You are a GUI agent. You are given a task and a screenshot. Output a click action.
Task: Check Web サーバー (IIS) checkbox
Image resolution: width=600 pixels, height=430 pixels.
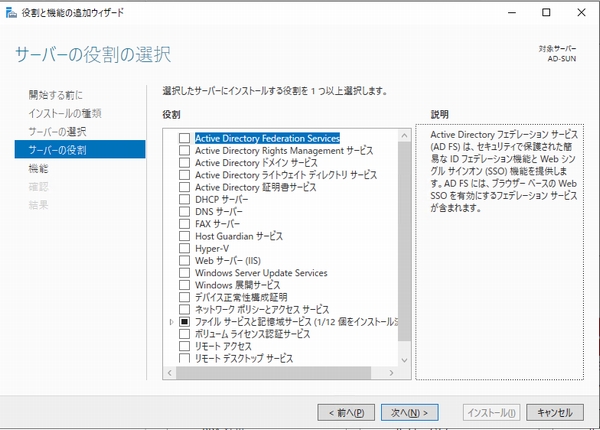point(184,261)
